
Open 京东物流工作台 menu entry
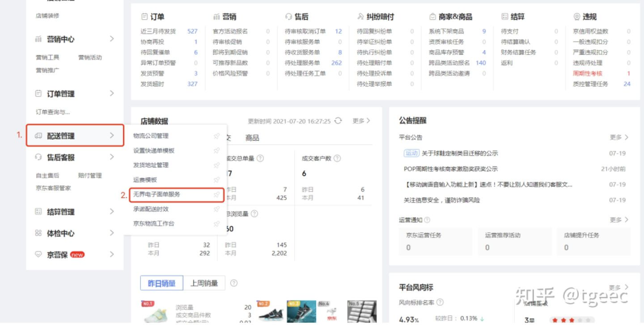[x=155, y=224]
